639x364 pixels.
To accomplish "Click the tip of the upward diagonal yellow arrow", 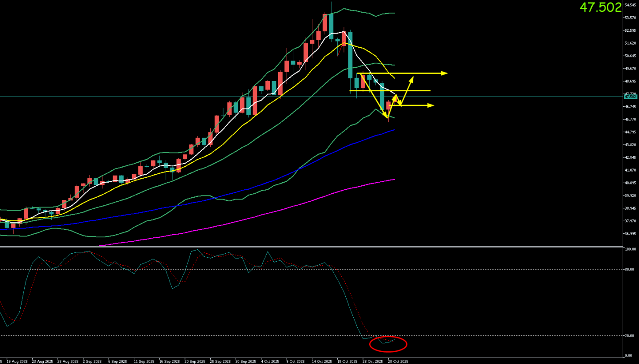I will tap(412, 79).
